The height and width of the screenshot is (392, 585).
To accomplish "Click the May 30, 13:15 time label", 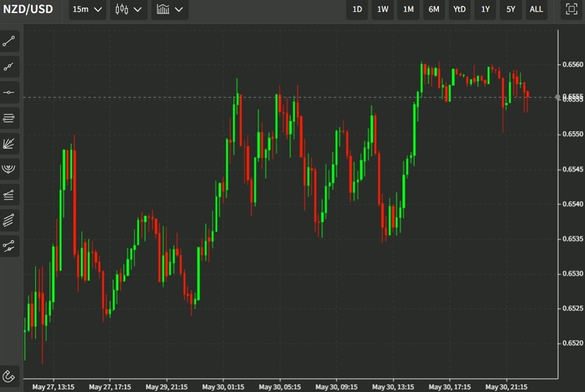I will pos(393,387).
